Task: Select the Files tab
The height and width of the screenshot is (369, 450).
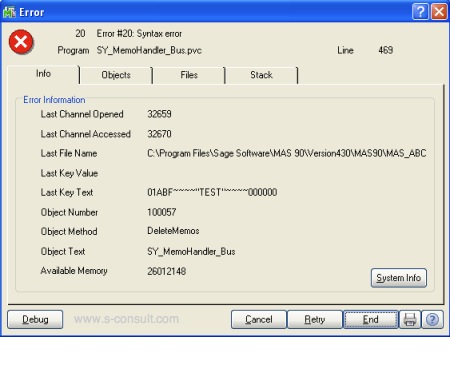Action: [189, 75]
